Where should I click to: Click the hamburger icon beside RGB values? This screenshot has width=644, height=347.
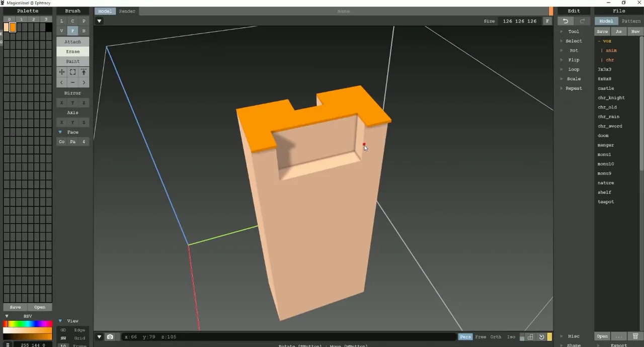[8, 345]
